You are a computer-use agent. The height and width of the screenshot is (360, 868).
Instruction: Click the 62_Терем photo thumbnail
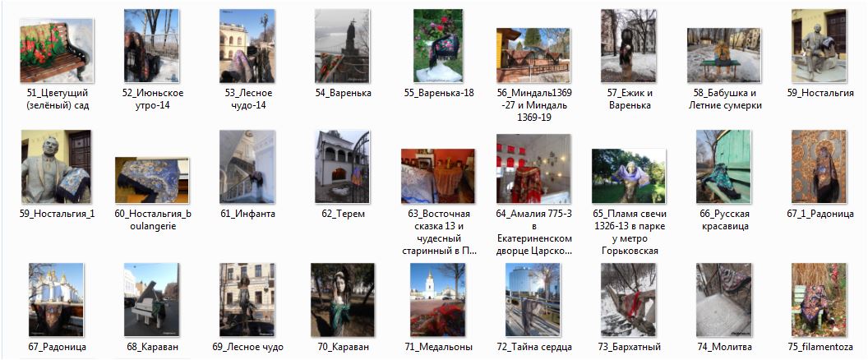[342, 167]
